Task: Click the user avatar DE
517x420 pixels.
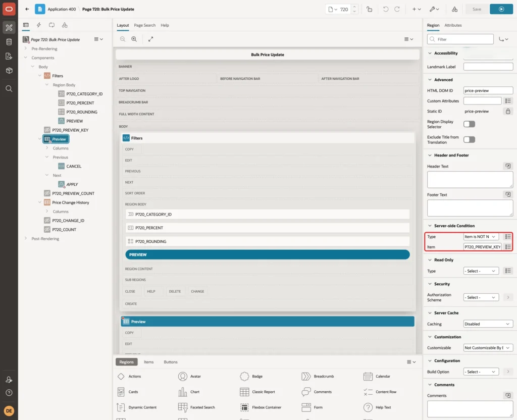Action: (9, 411)
